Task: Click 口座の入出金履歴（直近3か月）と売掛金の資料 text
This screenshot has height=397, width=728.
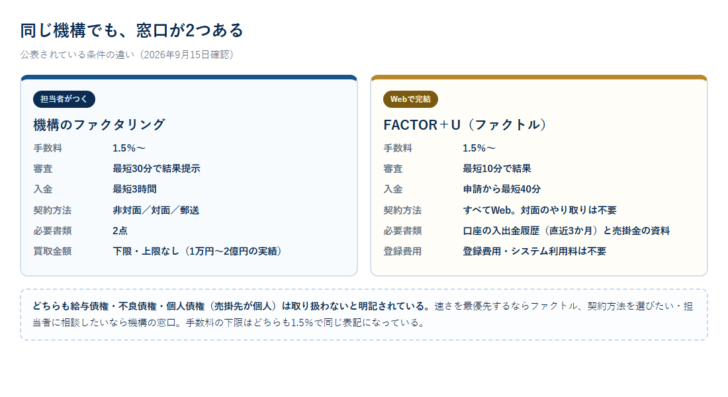Action: (566, 231)
